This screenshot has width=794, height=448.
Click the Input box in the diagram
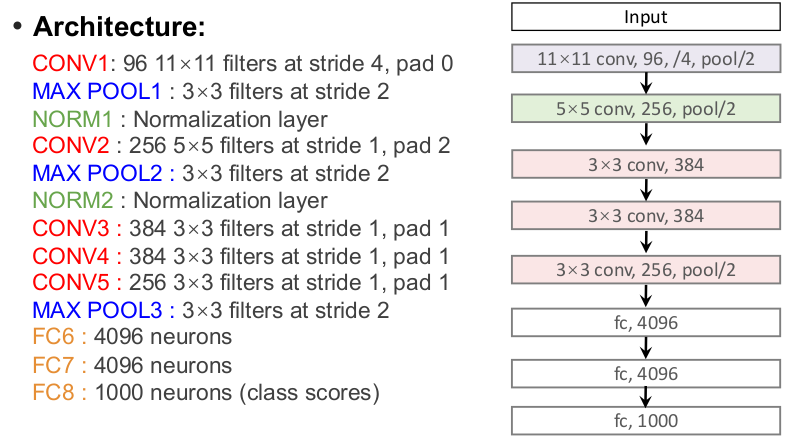coord(645,16)
